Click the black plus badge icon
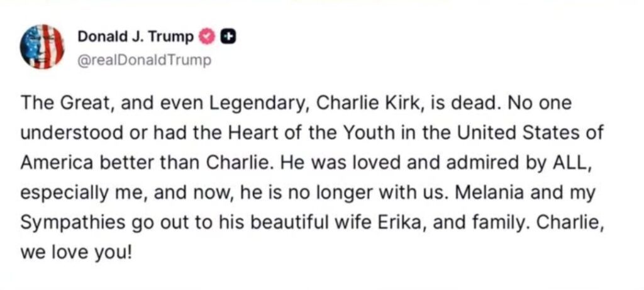Image resolution: width=644 pixels, height=290 pixels. click(230, 36)
